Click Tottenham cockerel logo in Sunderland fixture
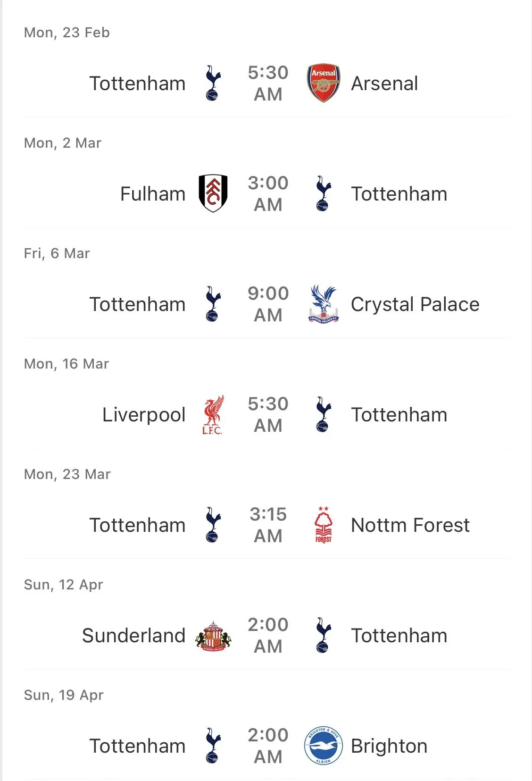Viewport: 532px width, 781px height. tap(323, 635)
